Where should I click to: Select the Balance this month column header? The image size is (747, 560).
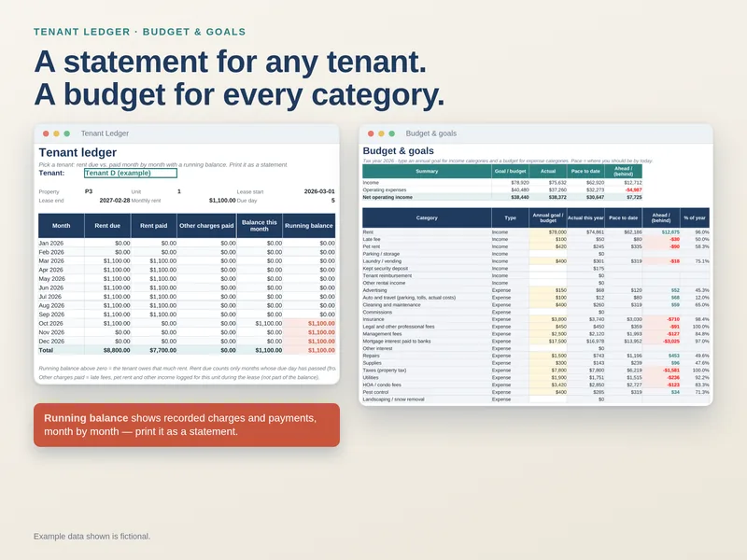coord(260,226)
